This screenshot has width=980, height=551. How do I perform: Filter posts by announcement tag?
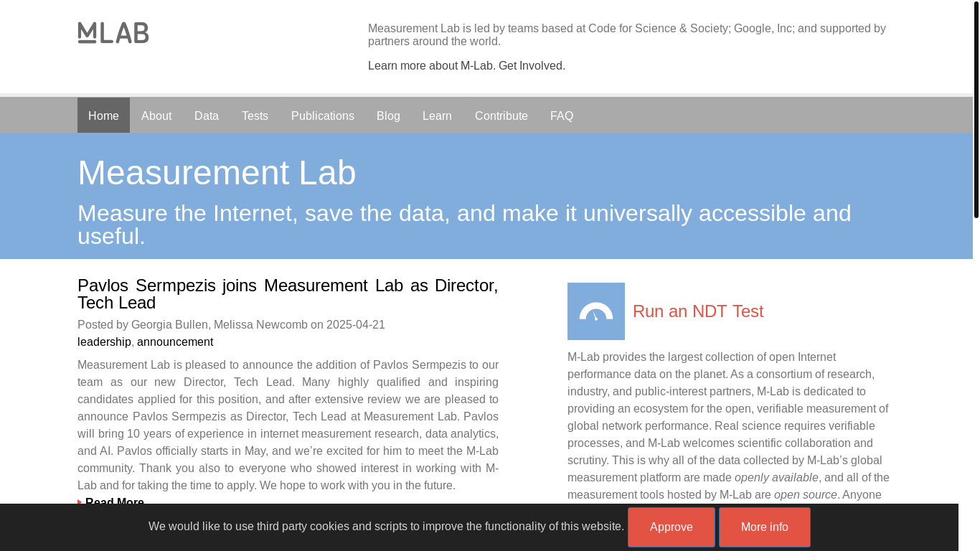(x=175, y=342)
